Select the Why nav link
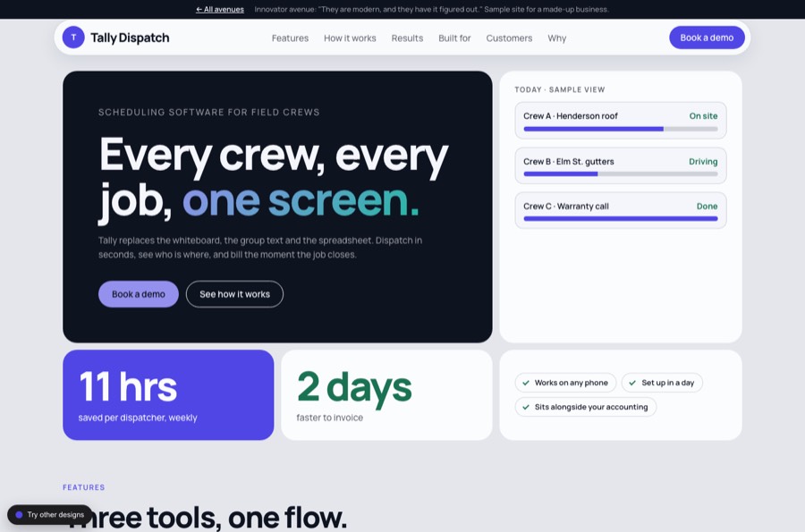The image size is (805, 532). [556, 38]
